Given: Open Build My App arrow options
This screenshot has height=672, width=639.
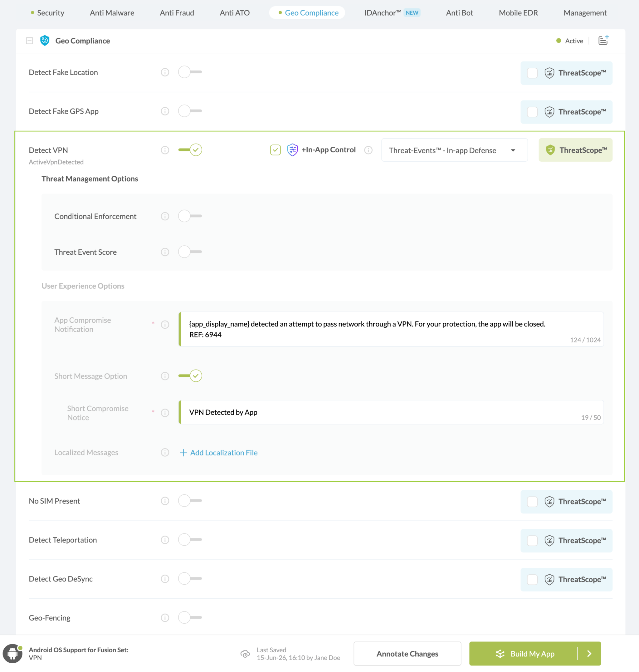Looking at the screenshot, I should (589, 653).
